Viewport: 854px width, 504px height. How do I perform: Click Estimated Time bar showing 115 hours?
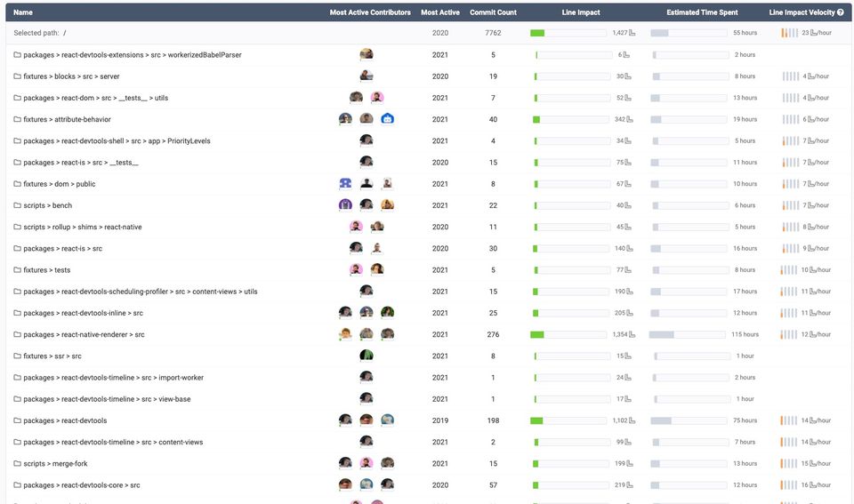(688, 335)
